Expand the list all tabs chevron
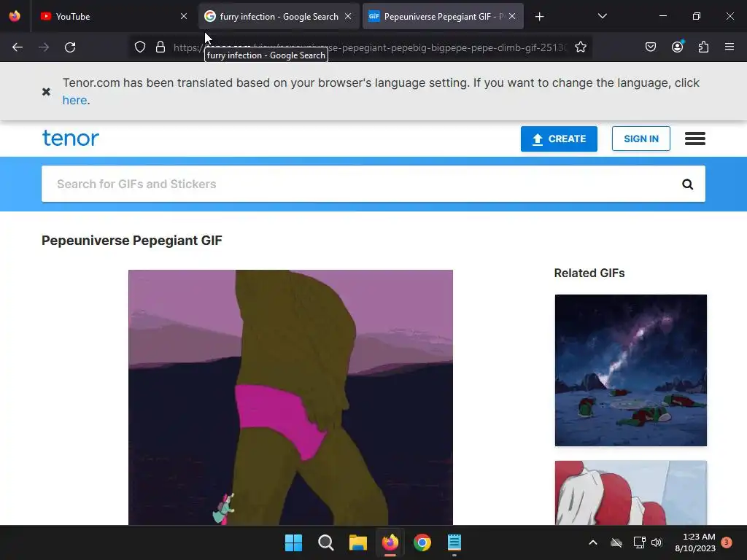Screen dimensions: 747x560 click(x=602, y=16)
